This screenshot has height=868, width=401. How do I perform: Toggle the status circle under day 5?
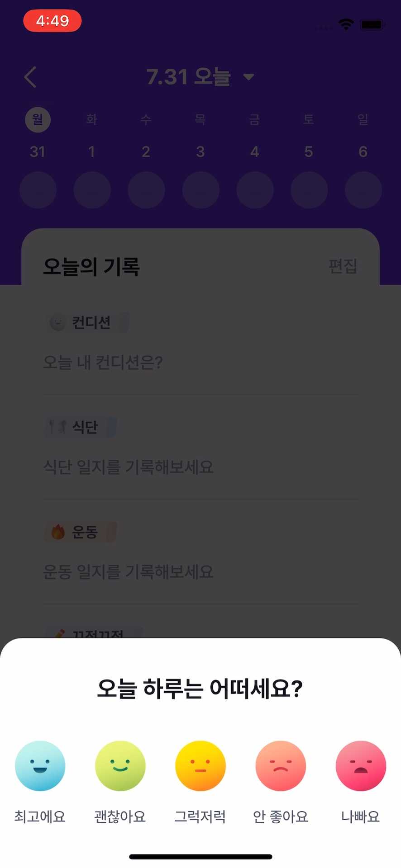click(309, 190)
